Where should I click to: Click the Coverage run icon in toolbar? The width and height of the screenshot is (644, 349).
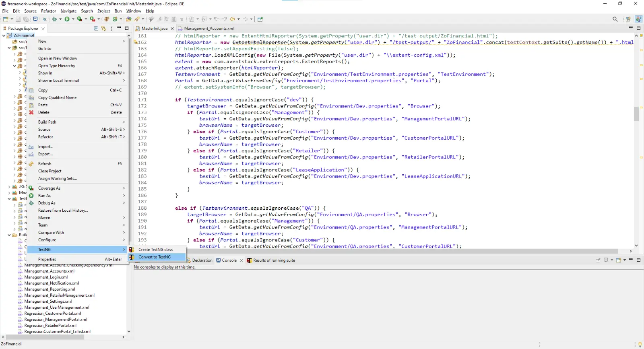click(80, 19)
